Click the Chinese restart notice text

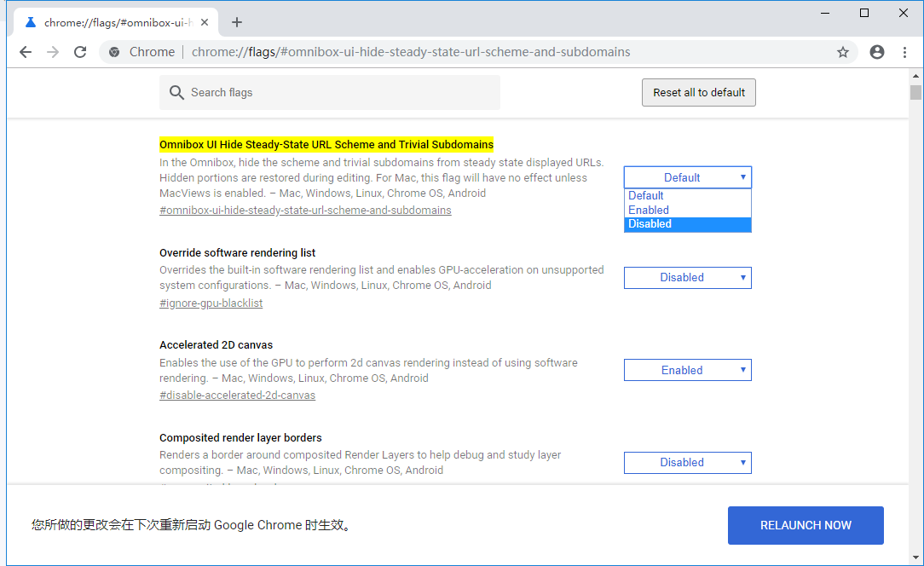pyautogui.click(x=193, y=525)
